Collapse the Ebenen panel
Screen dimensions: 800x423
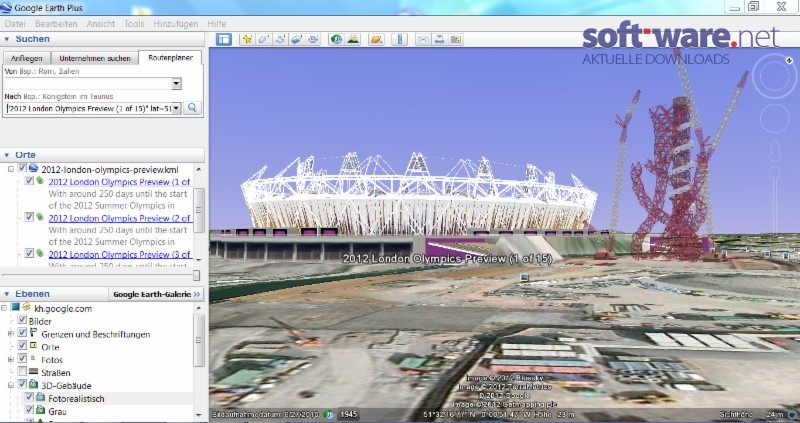[x=7, y=294]
